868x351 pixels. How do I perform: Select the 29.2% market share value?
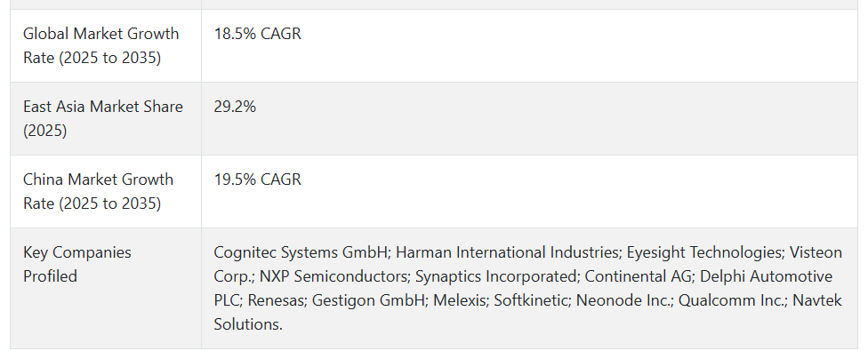pyautogui.click(x=235, y=107)
